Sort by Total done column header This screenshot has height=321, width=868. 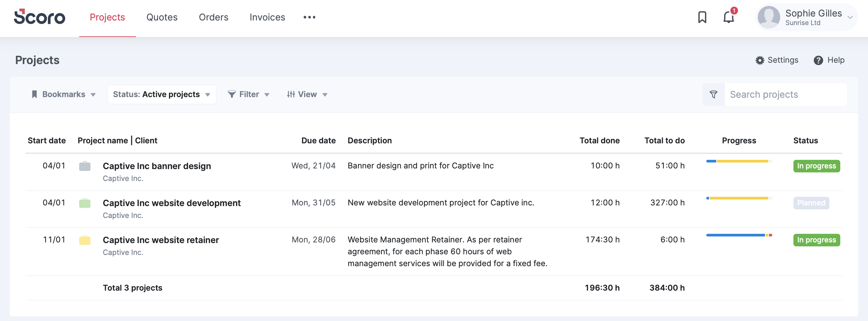coord(599,141)
